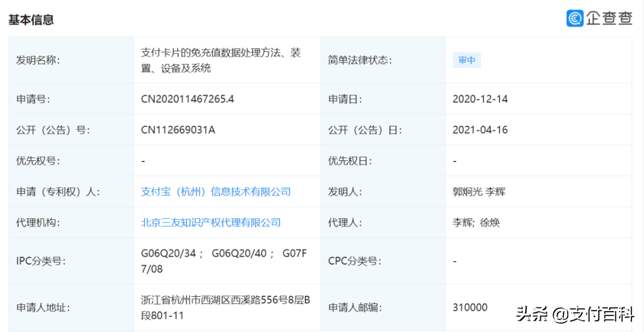Select application date 2020-12-14
644x332 pixels.
click(480, 99)
